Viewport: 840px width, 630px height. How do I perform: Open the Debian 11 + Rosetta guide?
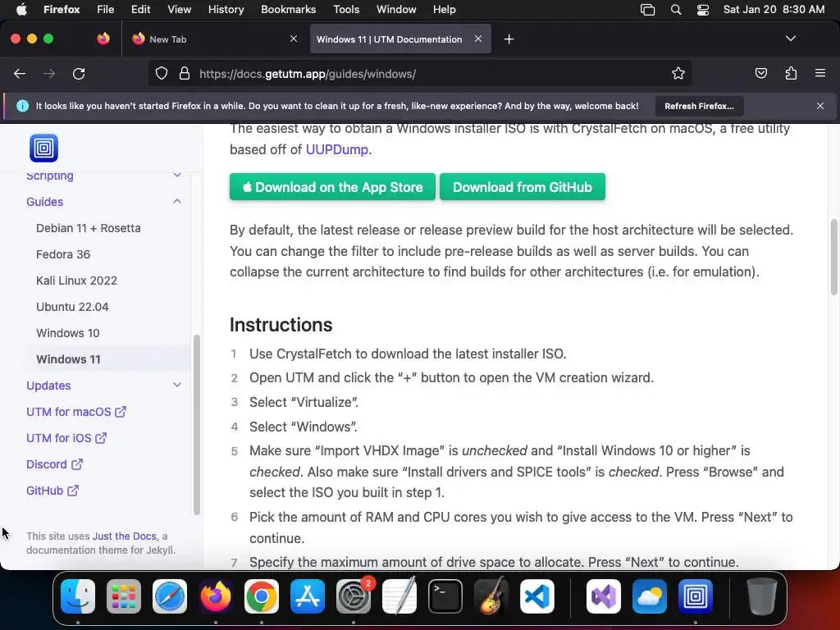[89, 228]
